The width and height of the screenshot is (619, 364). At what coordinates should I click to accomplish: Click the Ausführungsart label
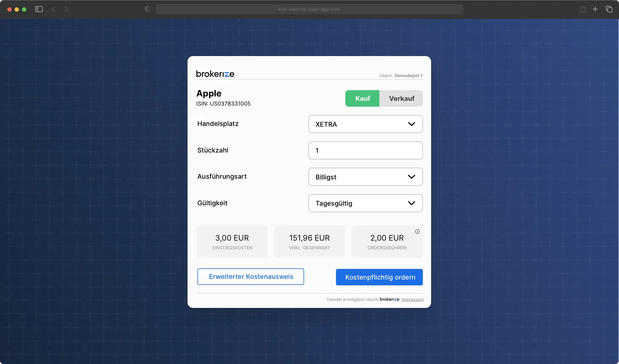(222, 177)
